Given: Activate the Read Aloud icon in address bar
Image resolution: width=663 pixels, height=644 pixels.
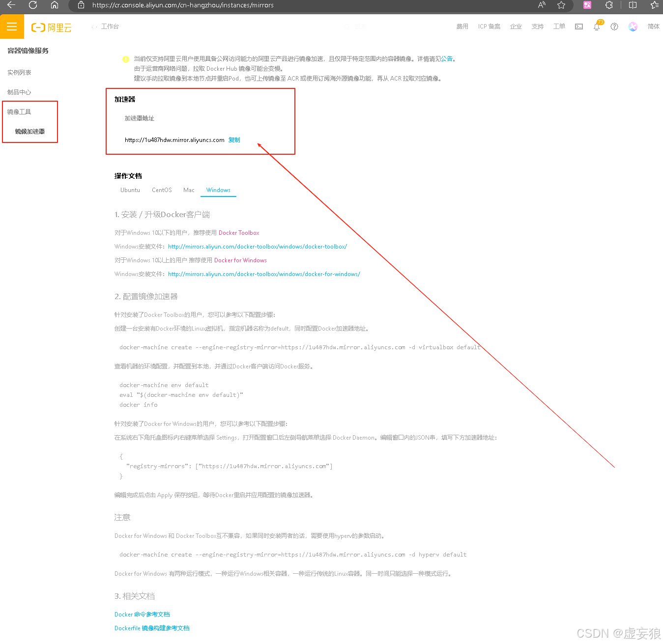Looking at the screenshot, I should click(542, 5).
